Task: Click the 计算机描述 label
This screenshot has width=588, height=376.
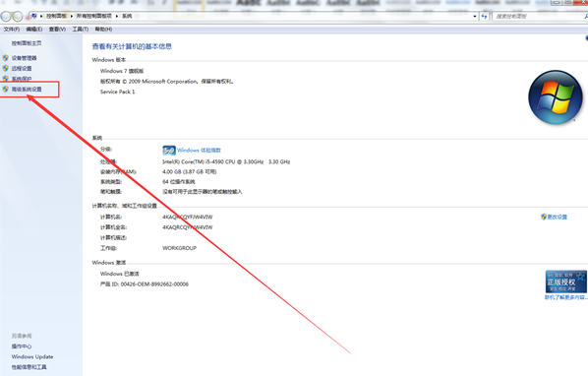Action: [113, 237]
